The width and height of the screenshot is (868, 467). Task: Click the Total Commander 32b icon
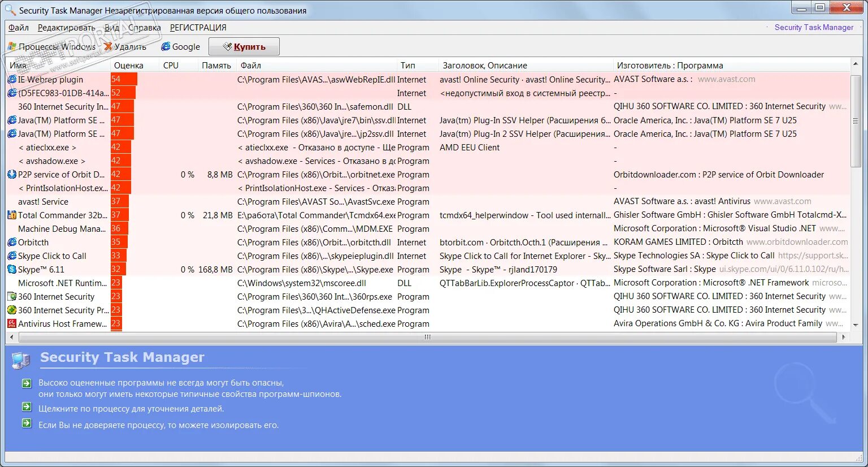[12, 215]
